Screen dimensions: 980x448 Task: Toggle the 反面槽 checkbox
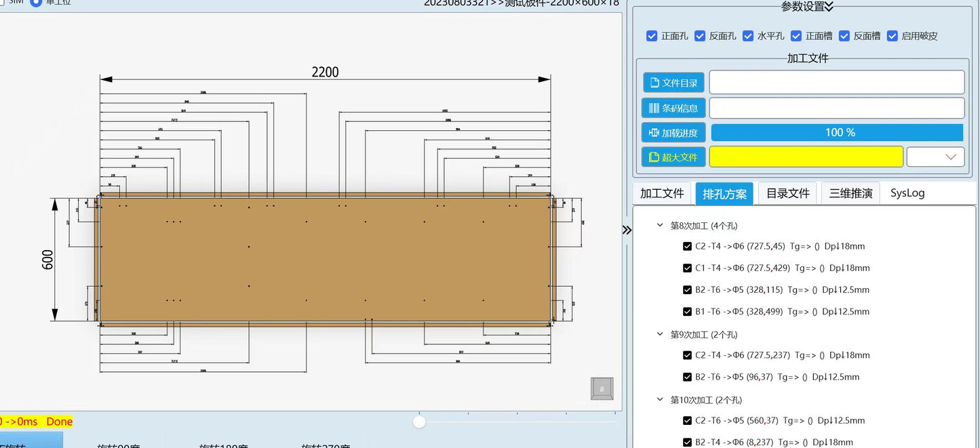(844, 36)
